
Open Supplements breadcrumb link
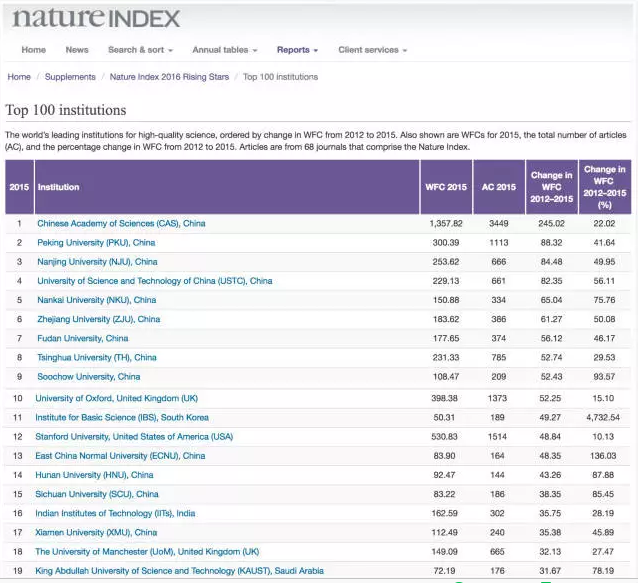(70, 77)
